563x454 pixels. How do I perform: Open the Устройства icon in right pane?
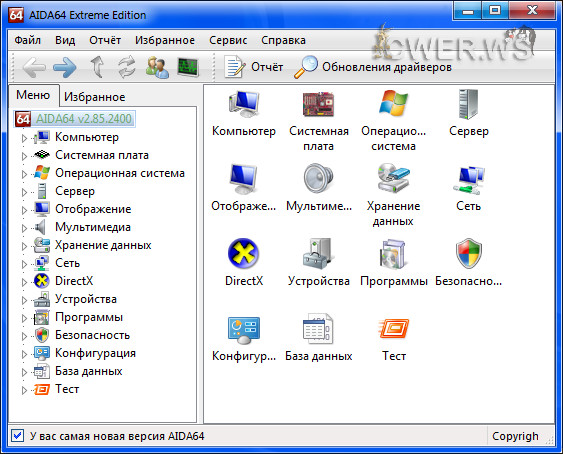coord(319,253)
